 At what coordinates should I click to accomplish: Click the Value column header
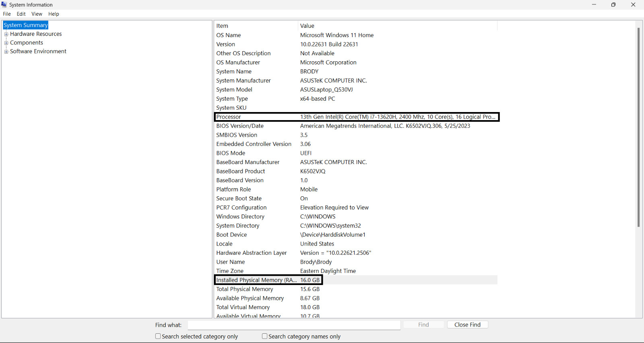pos(398,26)
